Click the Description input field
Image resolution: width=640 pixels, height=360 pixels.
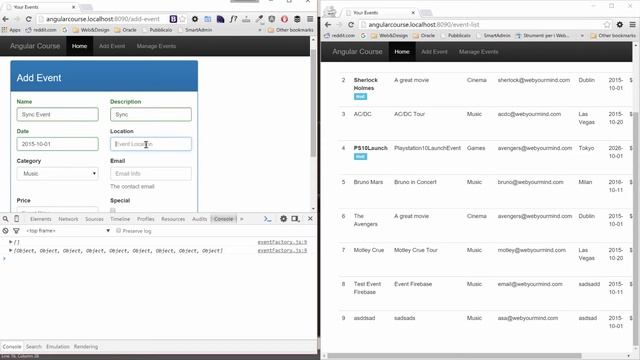click(x=151, y=114)
